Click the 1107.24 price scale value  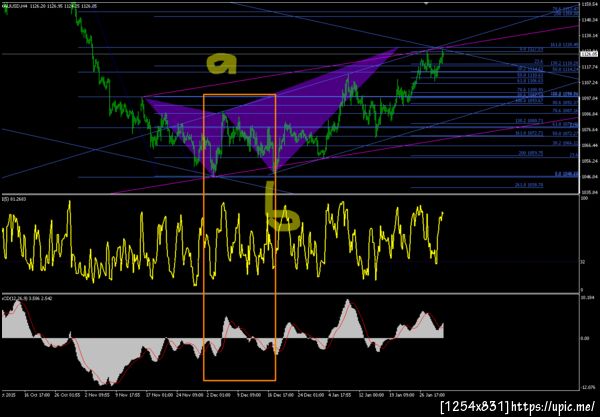tap(590, 82)
